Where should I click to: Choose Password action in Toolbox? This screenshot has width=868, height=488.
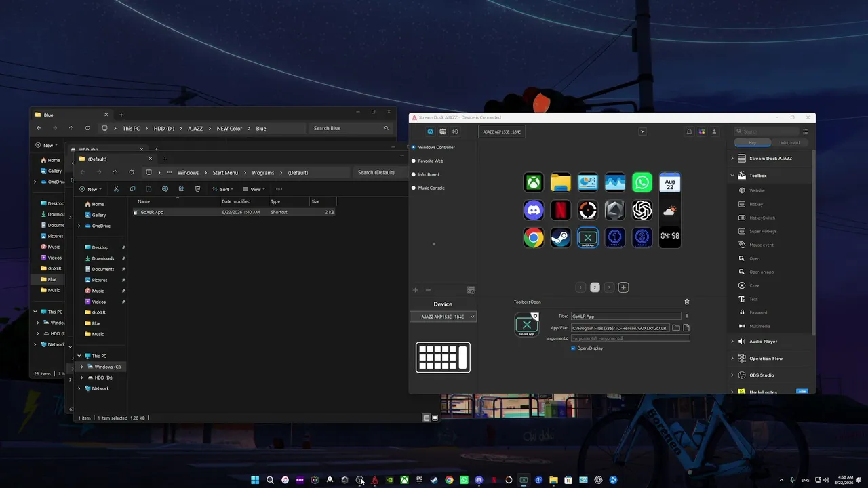[758, 312]
